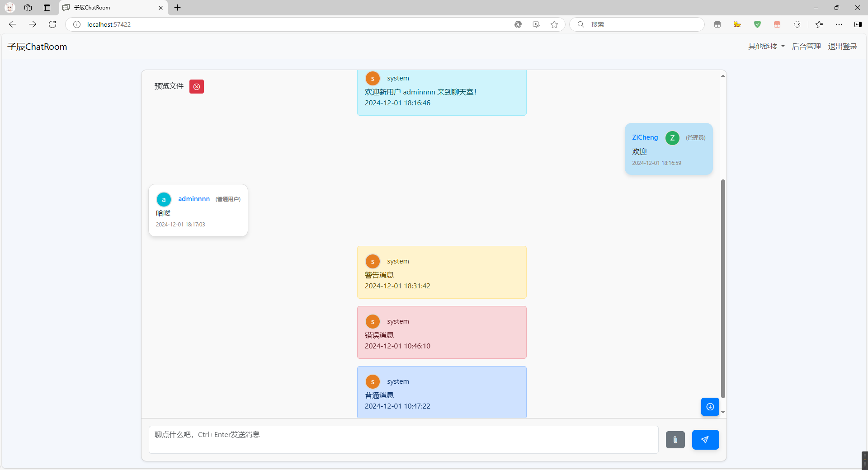
Task: Jump to latest messages with down-arrow button
Action: [x=710, y=407]
